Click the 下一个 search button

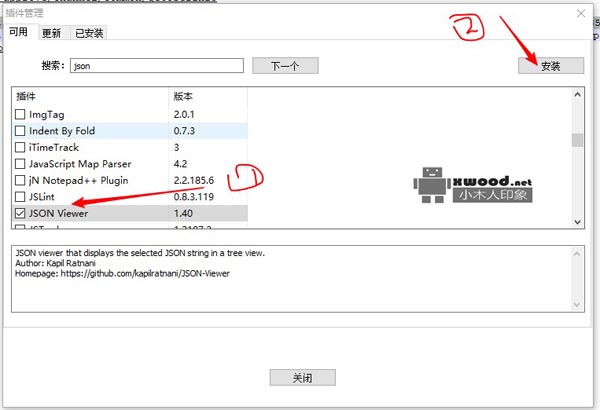point(285,66)
